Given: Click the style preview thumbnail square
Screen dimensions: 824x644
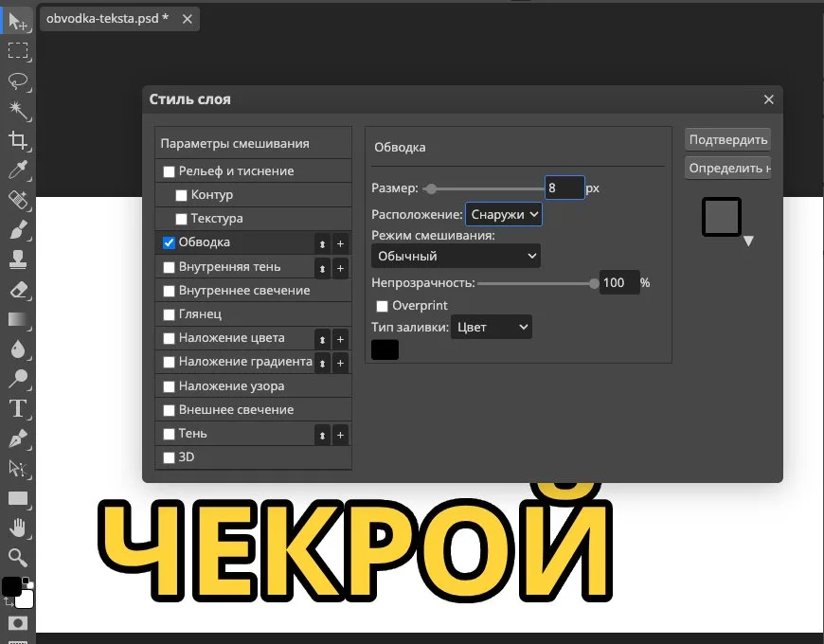Looking at the screenshot, I should (x=722, y=217).
